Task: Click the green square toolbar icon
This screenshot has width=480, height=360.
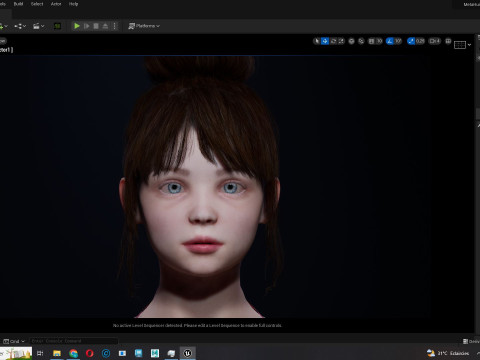Action: click(x=57, y=26)
